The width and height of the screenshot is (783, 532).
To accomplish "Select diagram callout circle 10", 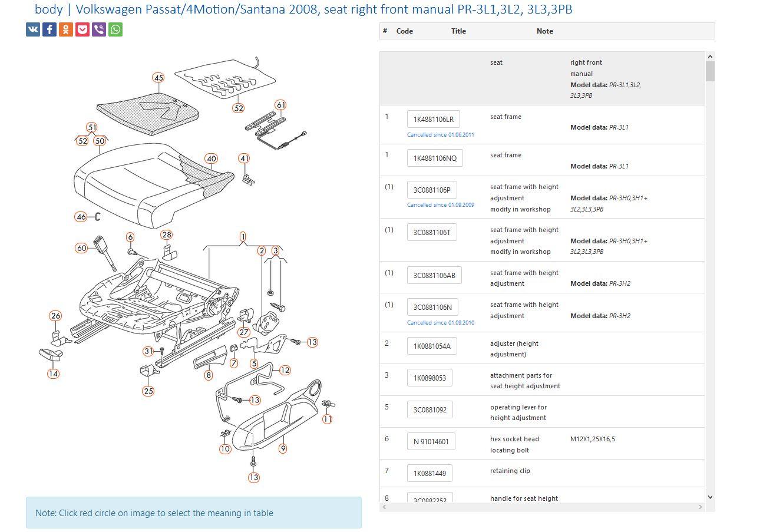I will coord(225,449).
